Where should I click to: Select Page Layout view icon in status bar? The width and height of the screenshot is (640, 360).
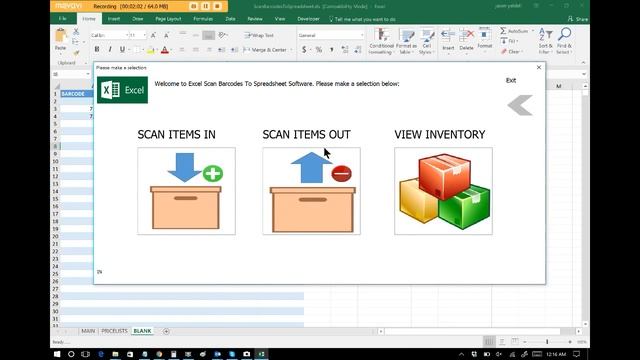click(502, 342)
